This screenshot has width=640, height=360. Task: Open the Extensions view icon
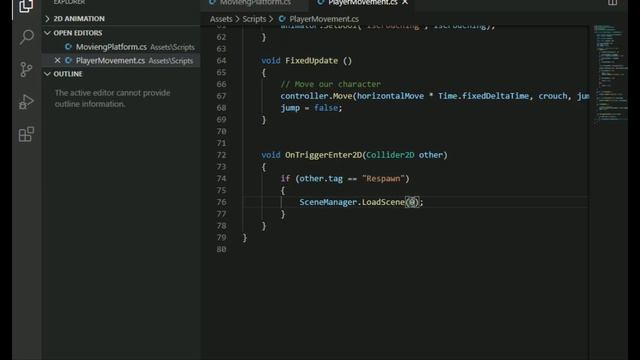click(x=26, y=134)
